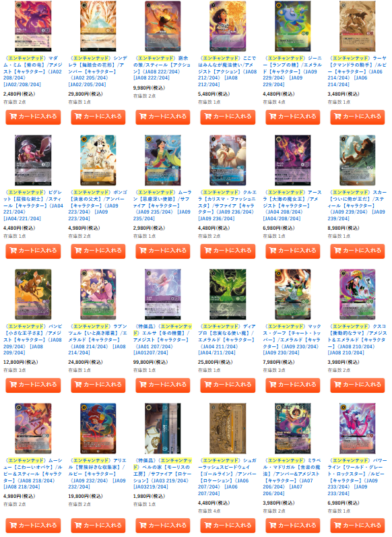Open the Elsa 99,800円 card thumbnail
This screenshot has width=392, height=537.
pyautogui.click(x=163, y=294)
